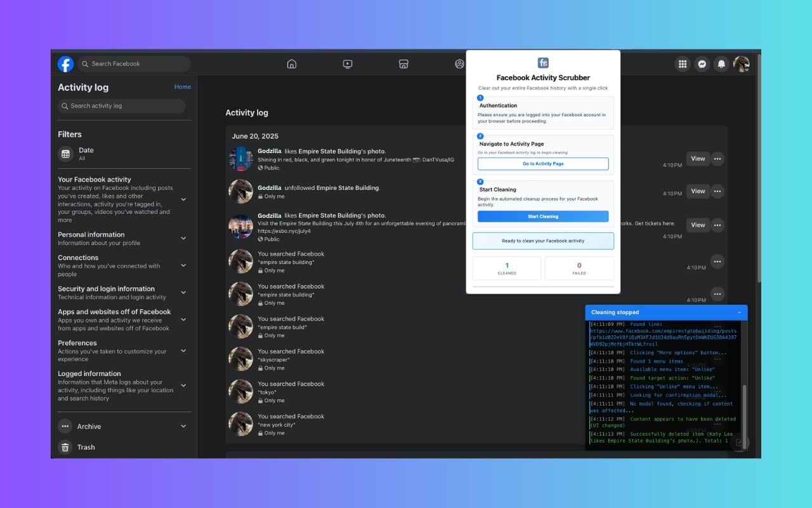Open the Messenger icon

[x=702, y=63]
